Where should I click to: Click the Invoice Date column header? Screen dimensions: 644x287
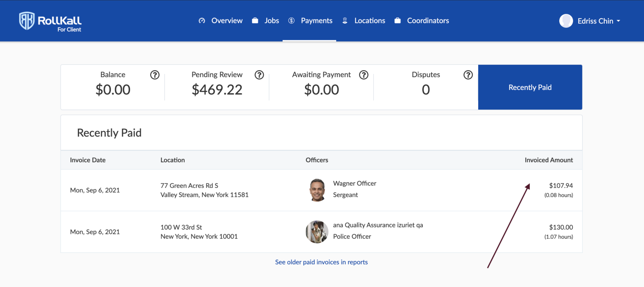(x=88, y=160)
